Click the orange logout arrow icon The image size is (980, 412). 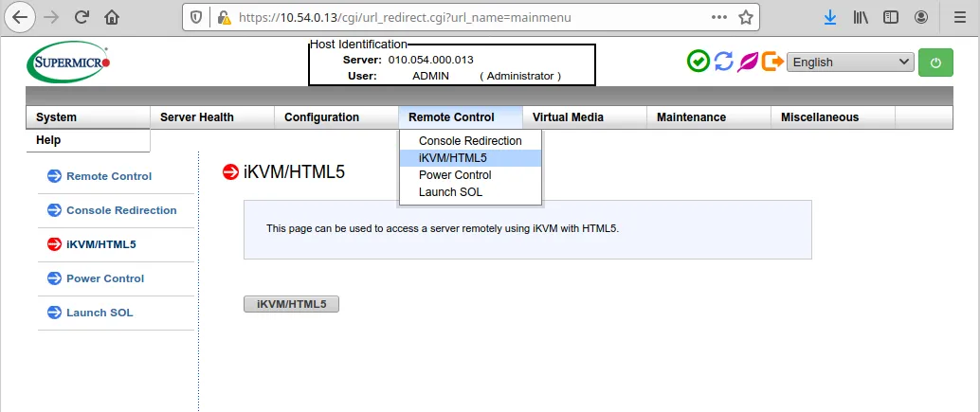(x=772, y=62)
